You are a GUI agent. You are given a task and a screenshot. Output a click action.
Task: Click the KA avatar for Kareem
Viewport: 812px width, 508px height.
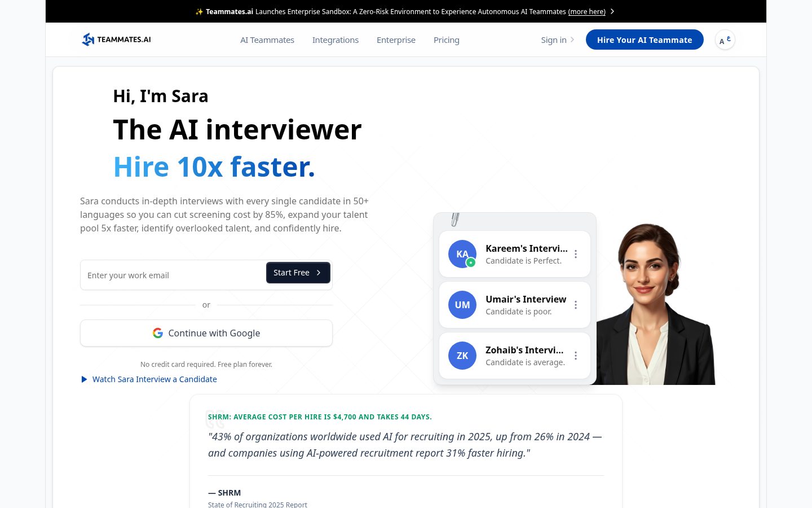[x=462, y=254]
